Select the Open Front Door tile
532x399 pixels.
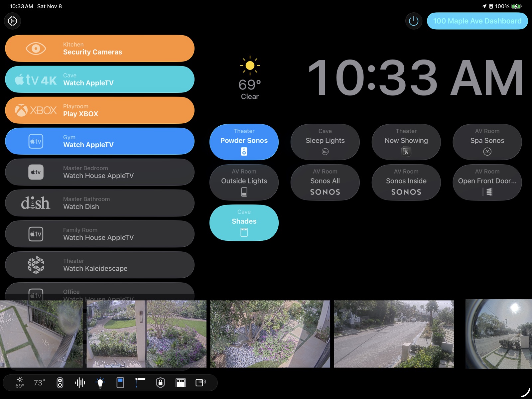pos(487,183)
